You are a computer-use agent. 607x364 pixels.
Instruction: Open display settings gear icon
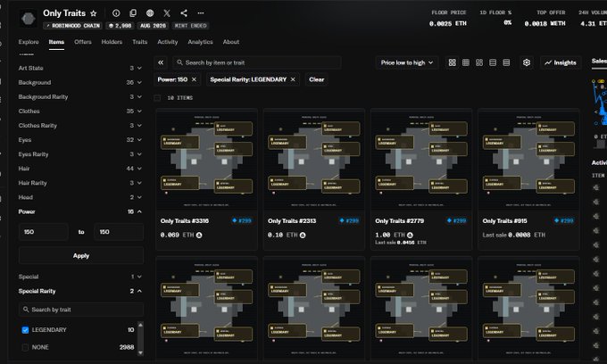527,62
